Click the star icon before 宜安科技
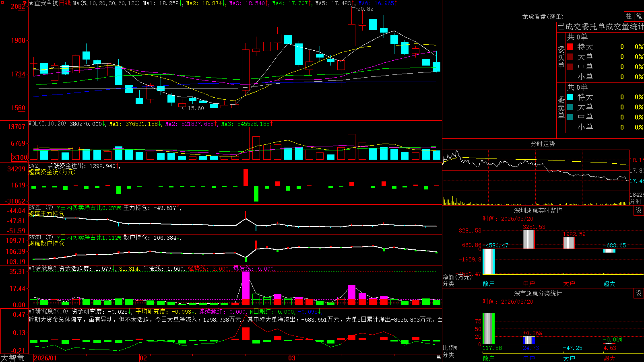644x362 pixels. (x=31, y=3)
